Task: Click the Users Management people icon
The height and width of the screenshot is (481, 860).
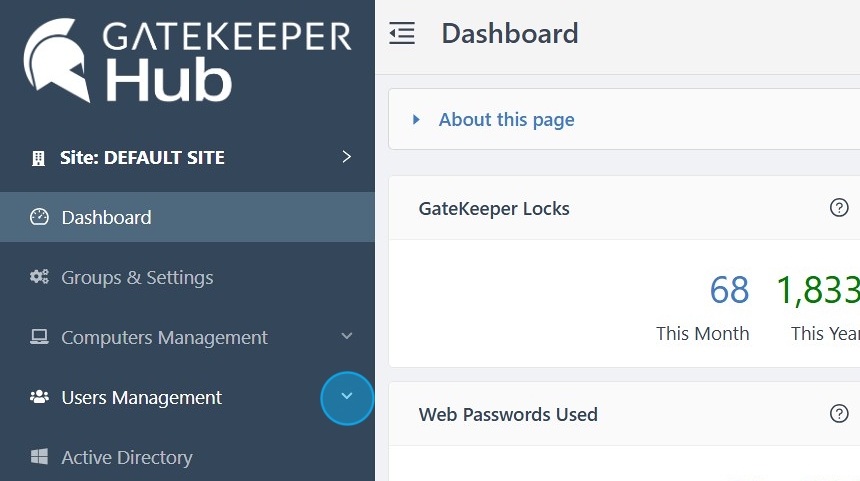Action: 39,397
